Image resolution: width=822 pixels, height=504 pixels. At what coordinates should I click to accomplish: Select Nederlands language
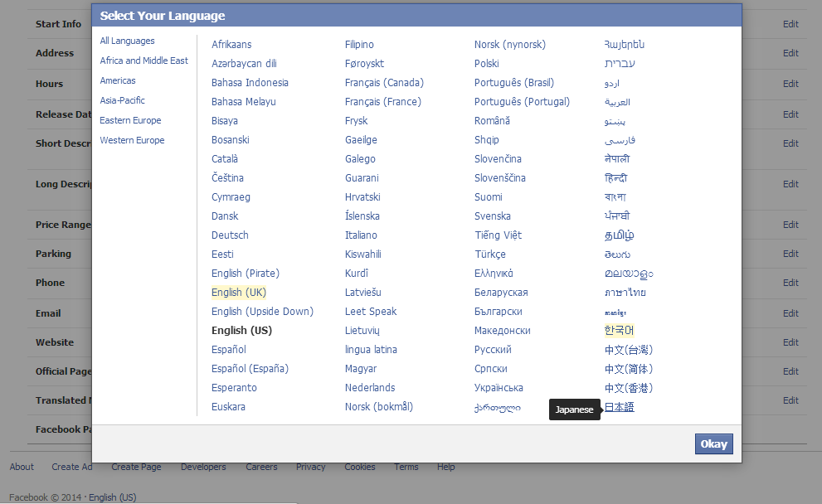[370, 388]
